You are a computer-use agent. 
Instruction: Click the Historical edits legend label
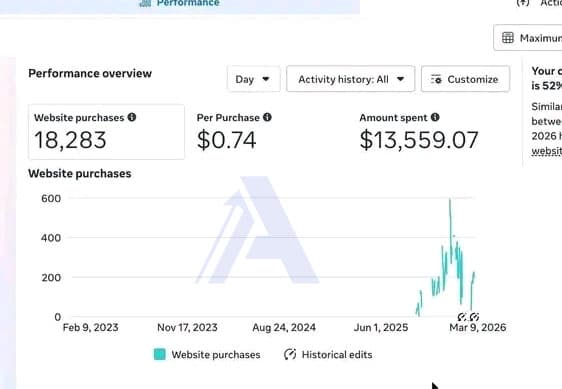pos(337,355)
